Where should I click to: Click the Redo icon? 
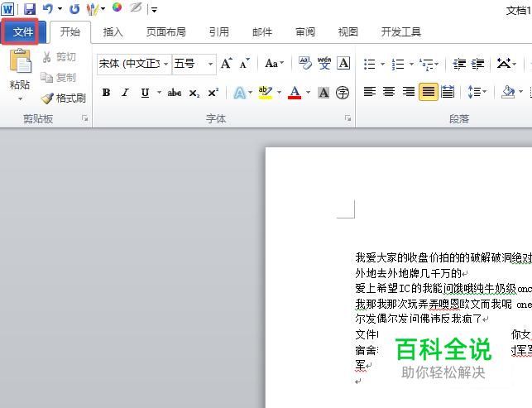pos(74,9)
